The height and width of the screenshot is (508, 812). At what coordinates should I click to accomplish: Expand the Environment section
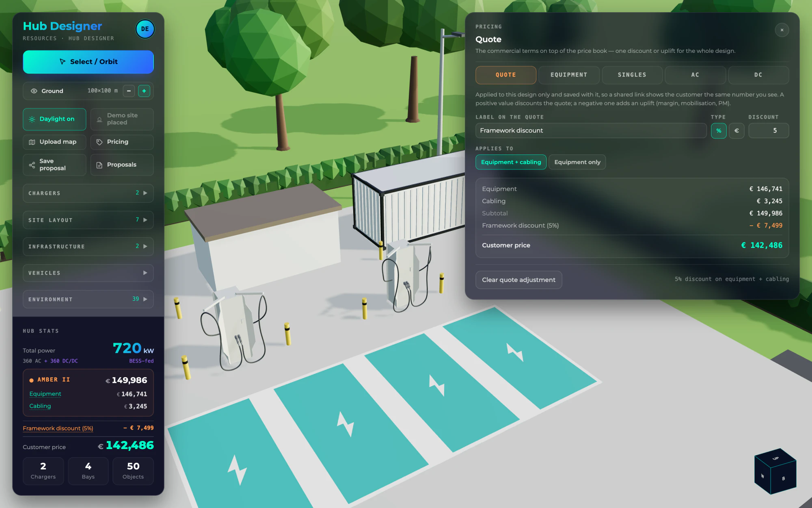point(88,299)
